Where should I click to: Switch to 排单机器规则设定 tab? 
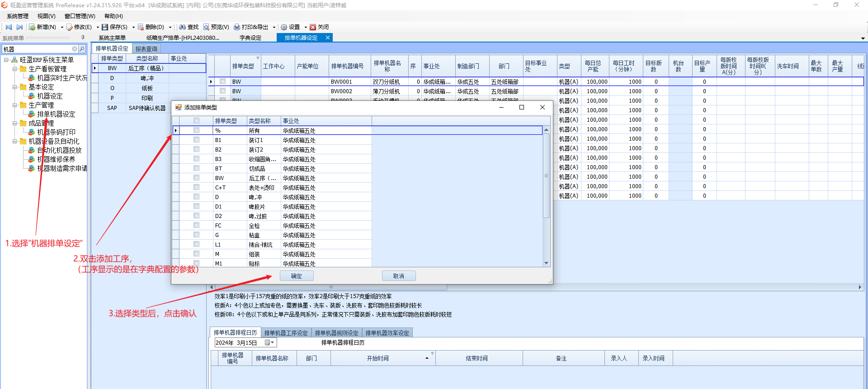click(337, 333)
